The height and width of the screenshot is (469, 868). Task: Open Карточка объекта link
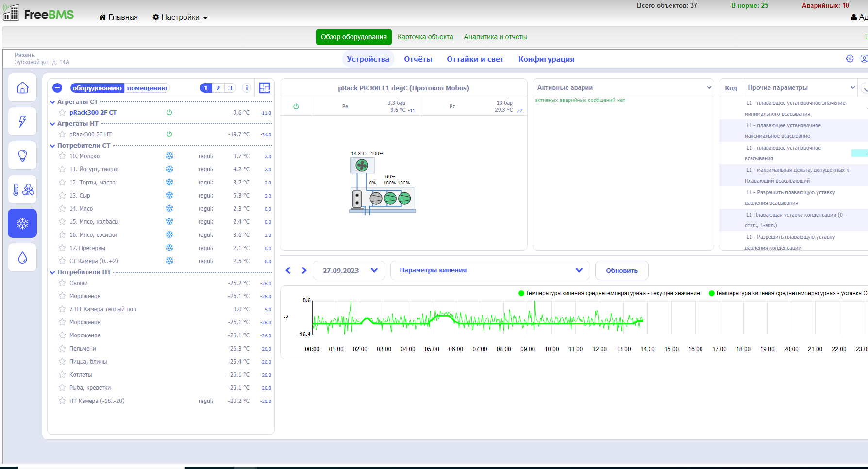pos(425,37)
